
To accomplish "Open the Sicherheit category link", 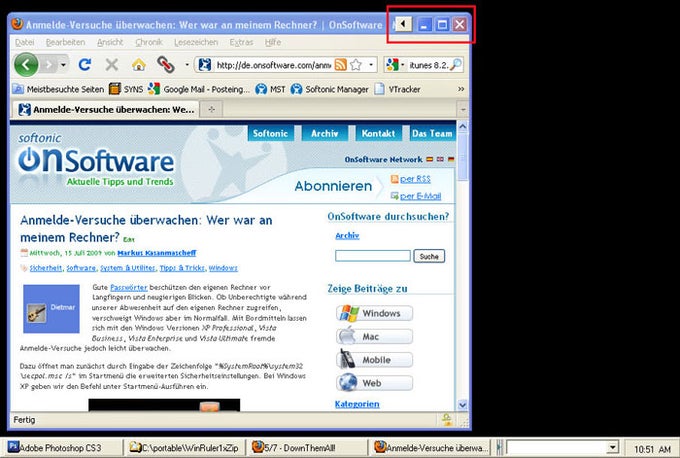I will point(46,268).
